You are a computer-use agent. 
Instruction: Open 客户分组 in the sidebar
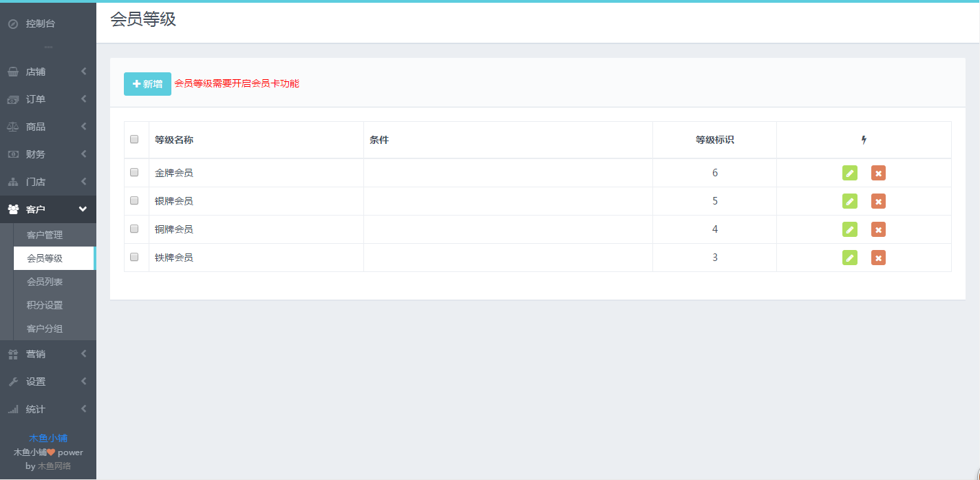tap(45, 328)
